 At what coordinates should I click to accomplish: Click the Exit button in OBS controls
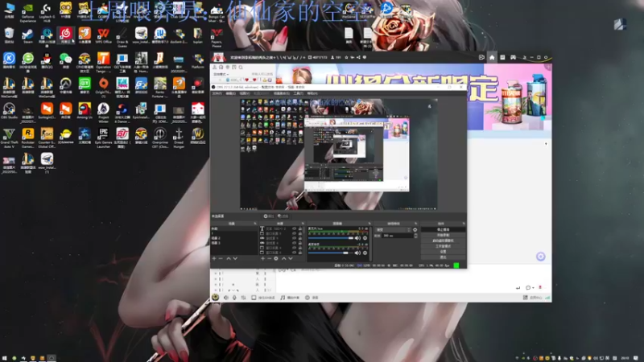pos(444,257)
